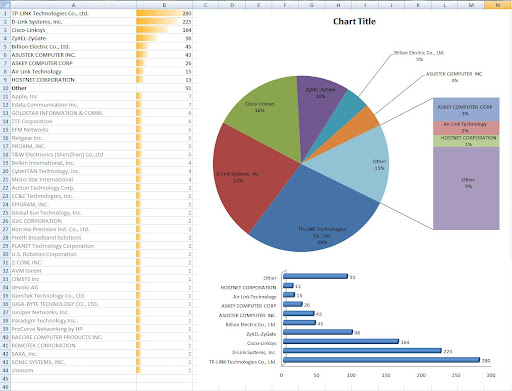Select value 225 in column B
The image size is (512, 391).
point(164,22)
